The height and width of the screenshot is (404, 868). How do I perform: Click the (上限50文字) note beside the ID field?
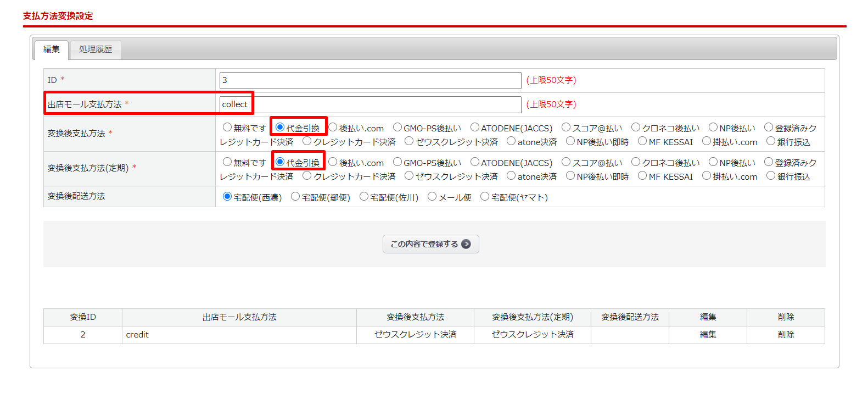click(x=551, y=80)
